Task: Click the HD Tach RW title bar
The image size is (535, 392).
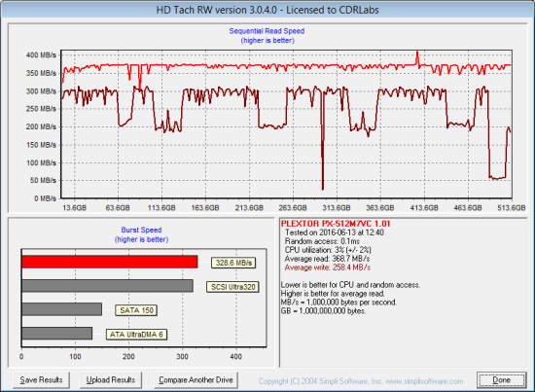Action: click(x=267, y=10)
